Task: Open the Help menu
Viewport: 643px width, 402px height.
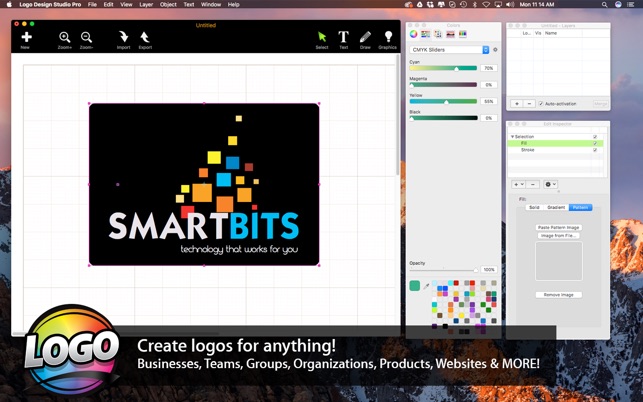Action: (x=233, y=5)
